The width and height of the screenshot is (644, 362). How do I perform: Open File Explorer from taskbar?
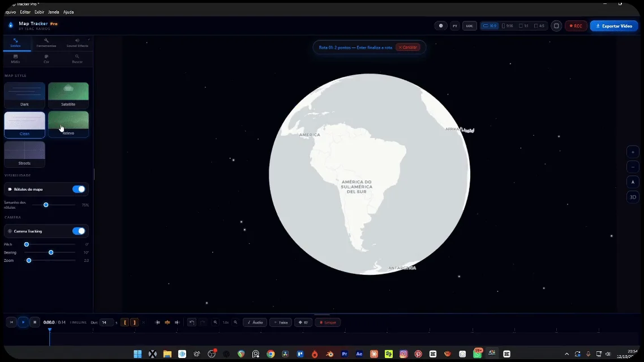tap(167, 354)
